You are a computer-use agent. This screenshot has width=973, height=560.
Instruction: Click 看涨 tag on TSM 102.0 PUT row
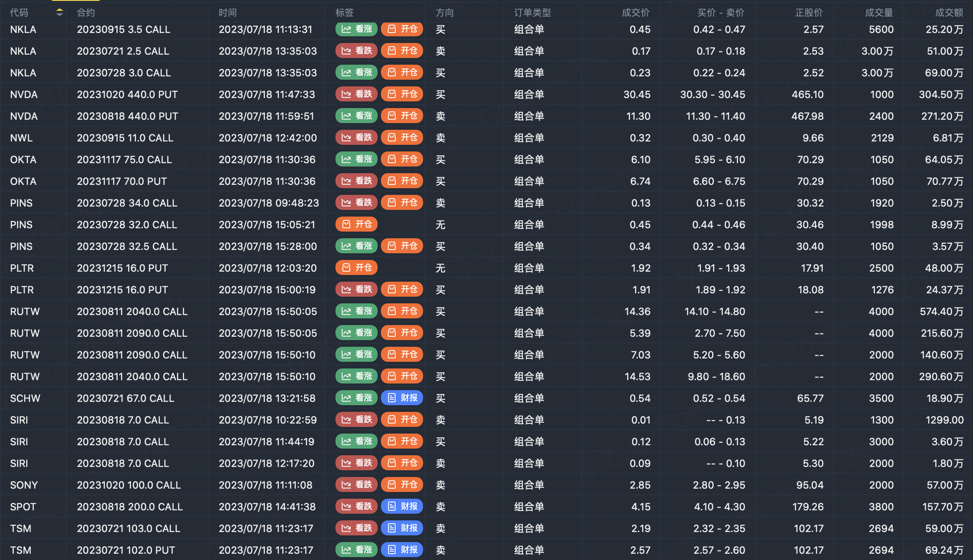pyautogui.click(x=356, y=550)
